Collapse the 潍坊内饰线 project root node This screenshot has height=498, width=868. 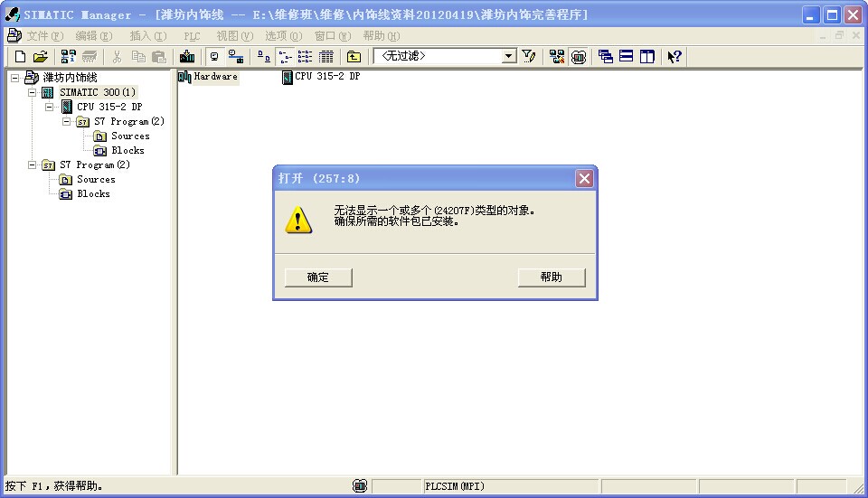[x=15, y=78]
